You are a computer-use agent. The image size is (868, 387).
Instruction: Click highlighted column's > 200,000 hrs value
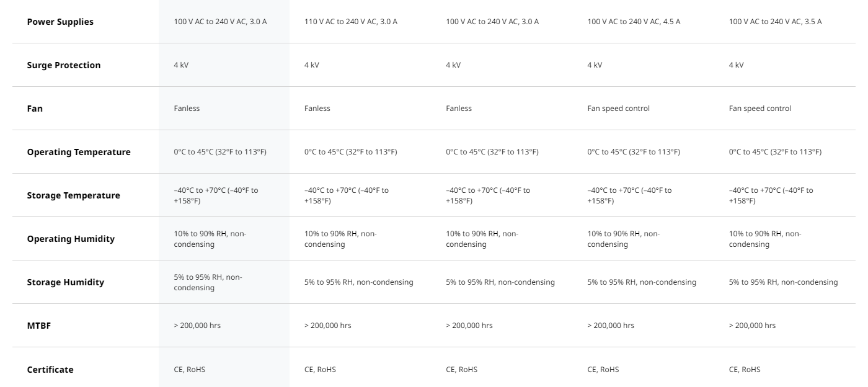tap(197, 326)
